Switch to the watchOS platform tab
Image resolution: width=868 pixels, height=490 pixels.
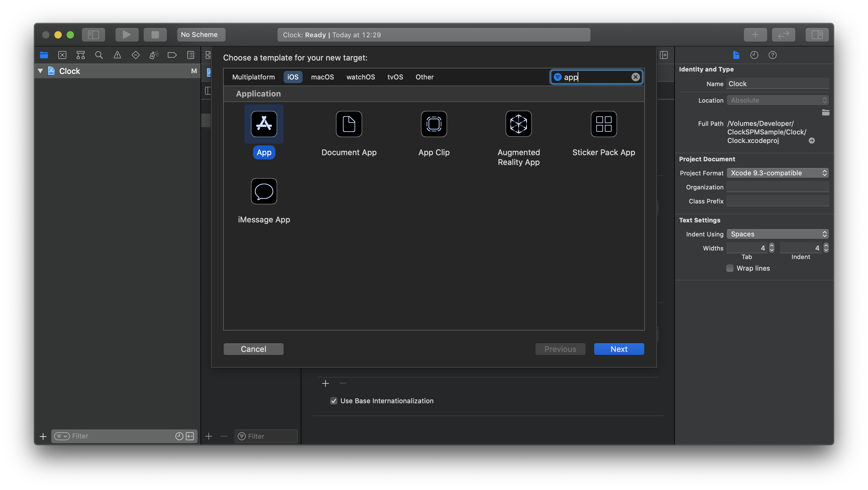coord(361,77)
